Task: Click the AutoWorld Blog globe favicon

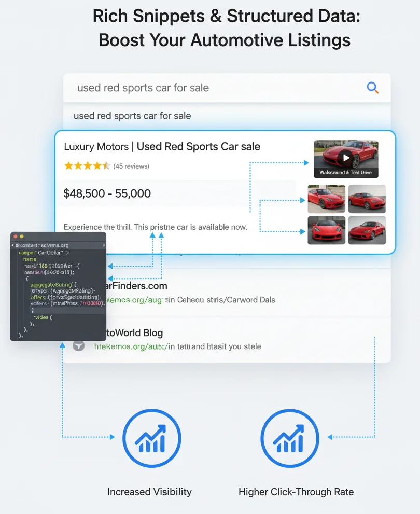Action: 79,346
